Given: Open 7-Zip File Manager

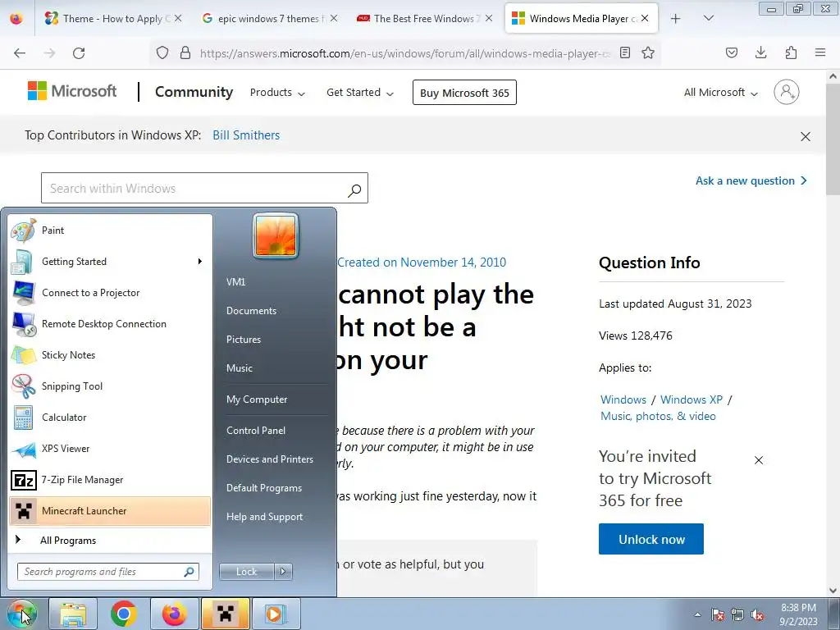Looking at the screenshot, I should click(x=110, y=480).
